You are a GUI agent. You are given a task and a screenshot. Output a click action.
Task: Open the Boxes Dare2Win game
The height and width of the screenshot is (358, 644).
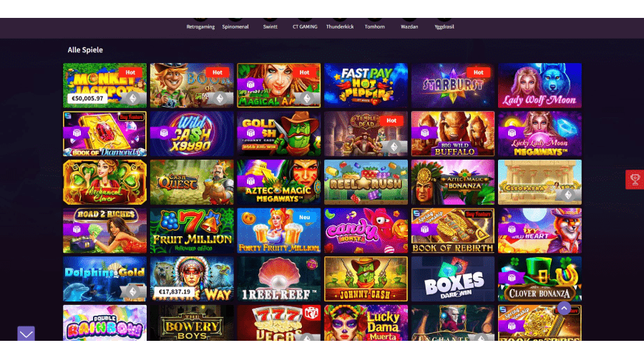453,279
